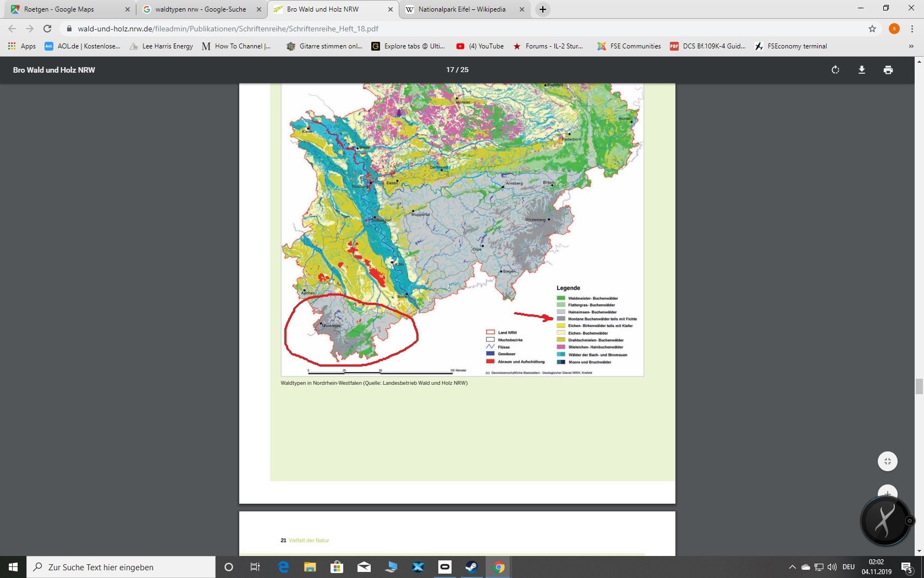This screenshot has height=578, width=924.
Task: Open File Explorer from the taskbar
Action: tap(310, 567)
